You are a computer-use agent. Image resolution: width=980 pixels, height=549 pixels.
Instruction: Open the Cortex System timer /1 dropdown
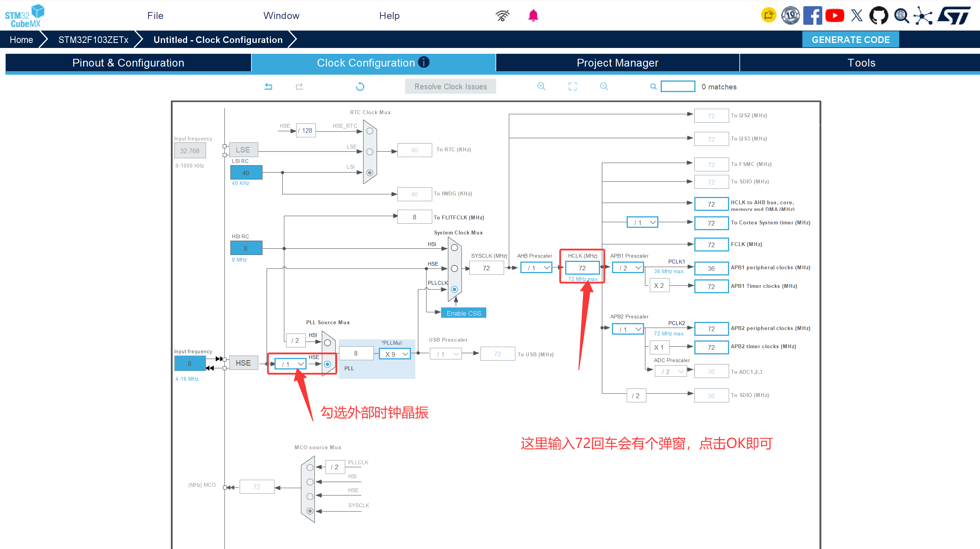click(x=643, y=222)
